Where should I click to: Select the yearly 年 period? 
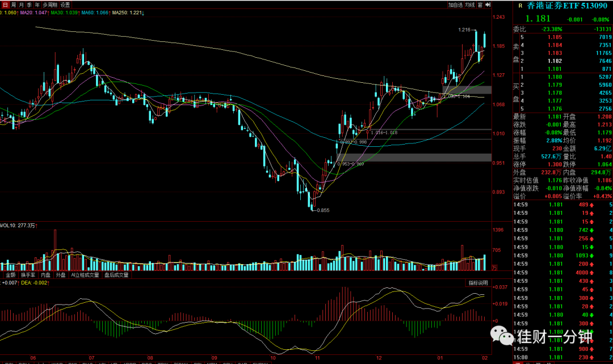[37, 5]
